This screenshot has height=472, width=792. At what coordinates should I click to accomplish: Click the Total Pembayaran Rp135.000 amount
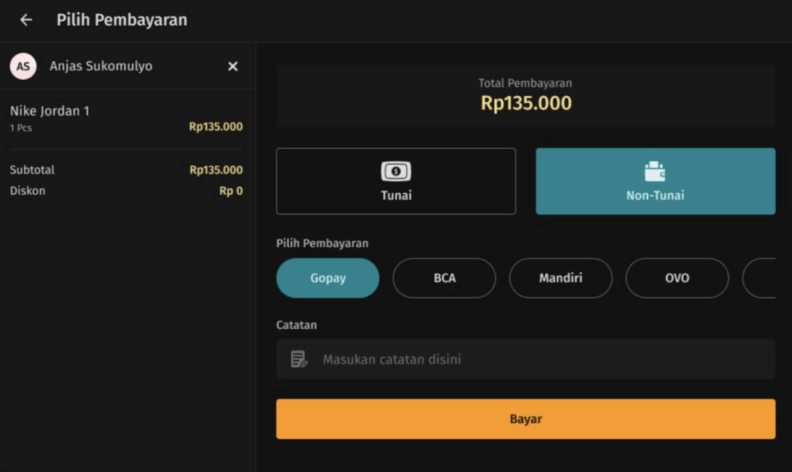pyautogui.click(x=526, y=103)
